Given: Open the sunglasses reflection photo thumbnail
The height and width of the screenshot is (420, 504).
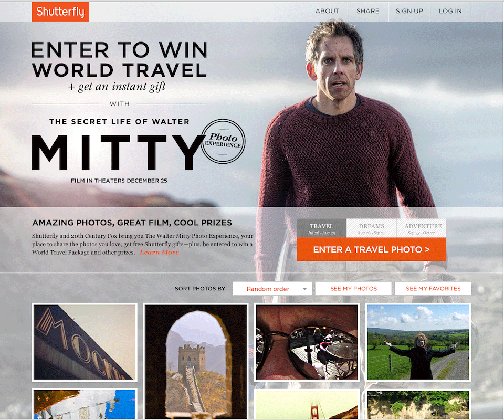Looking at the screenshot, I should 307,342.
